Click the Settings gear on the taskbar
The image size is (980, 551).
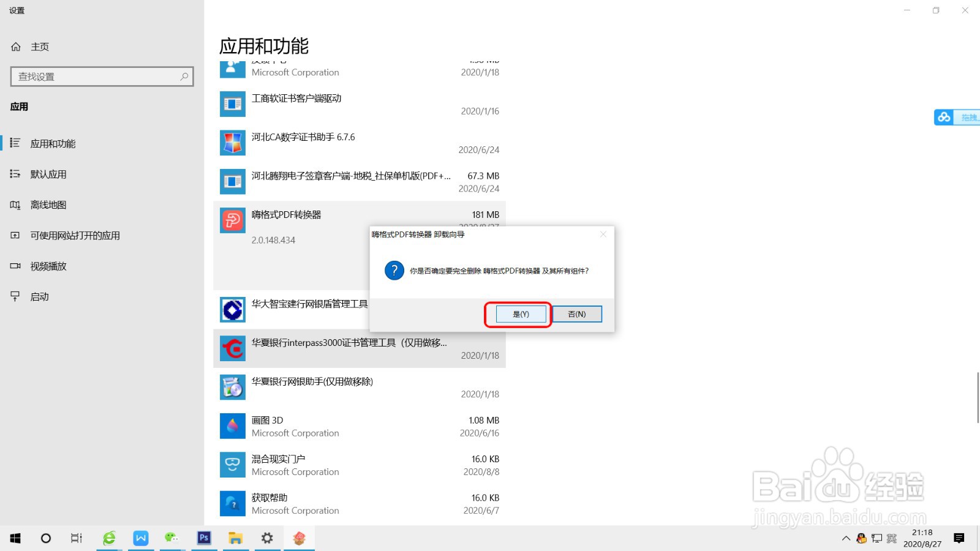[267, 538]
